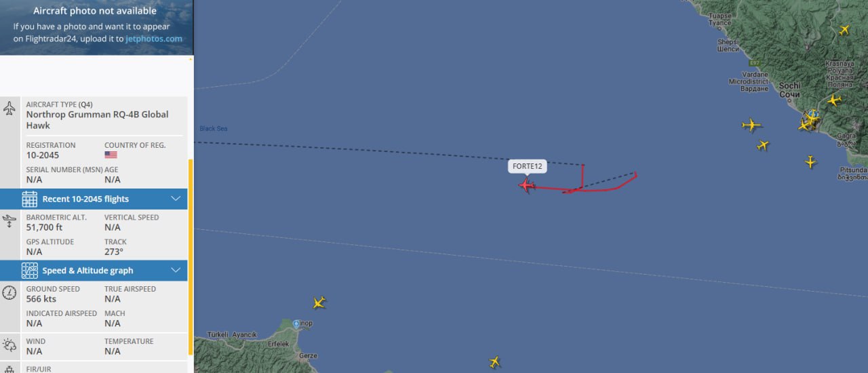Screen dimensions: 868x373
Task: Select yellow aircraft near Pitsunda
Action: (x=810, y=161)
